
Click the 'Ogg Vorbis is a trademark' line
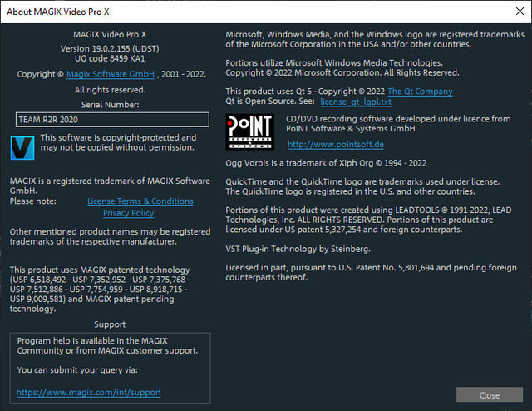click(326, 163)
